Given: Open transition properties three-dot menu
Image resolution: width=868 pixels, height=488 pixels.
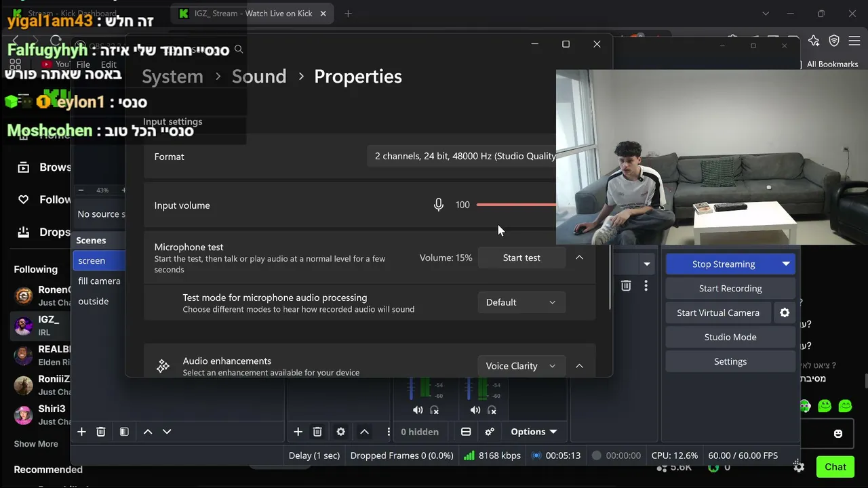Looking at the screenshot, I should pyautogui.click(x=646, y=286).
